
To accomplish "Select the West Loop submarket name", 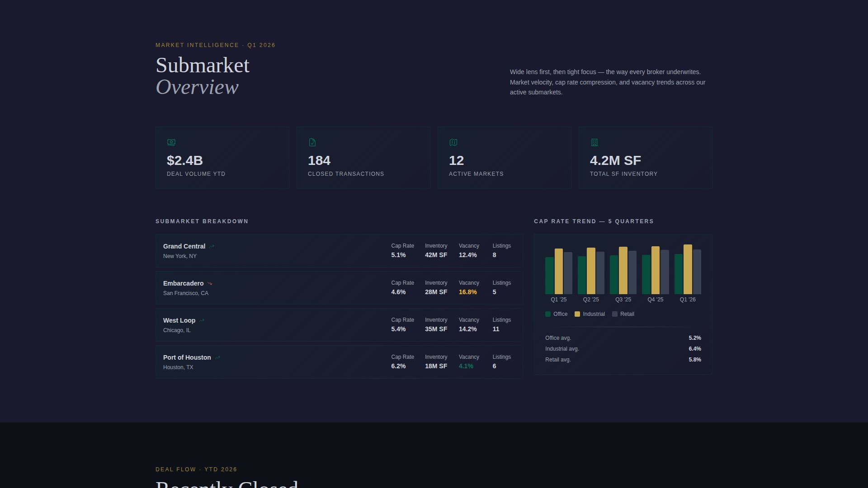I will (x=179, y=320).
